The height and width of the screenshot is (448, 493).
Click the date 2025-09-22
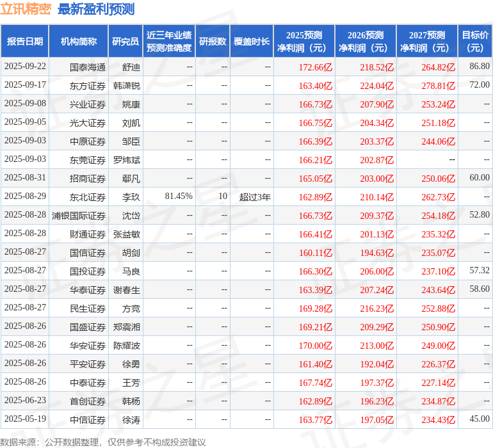pyautogui.click(x=25, y=67)
